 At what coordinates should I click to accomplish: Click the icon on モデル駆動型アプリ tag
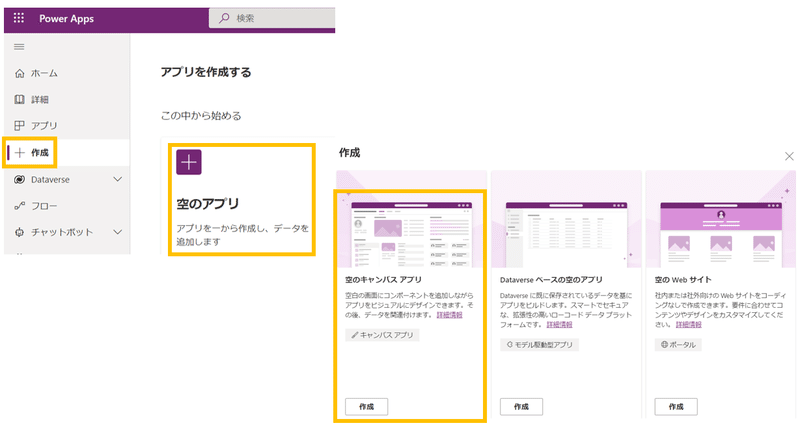point(509,345)
